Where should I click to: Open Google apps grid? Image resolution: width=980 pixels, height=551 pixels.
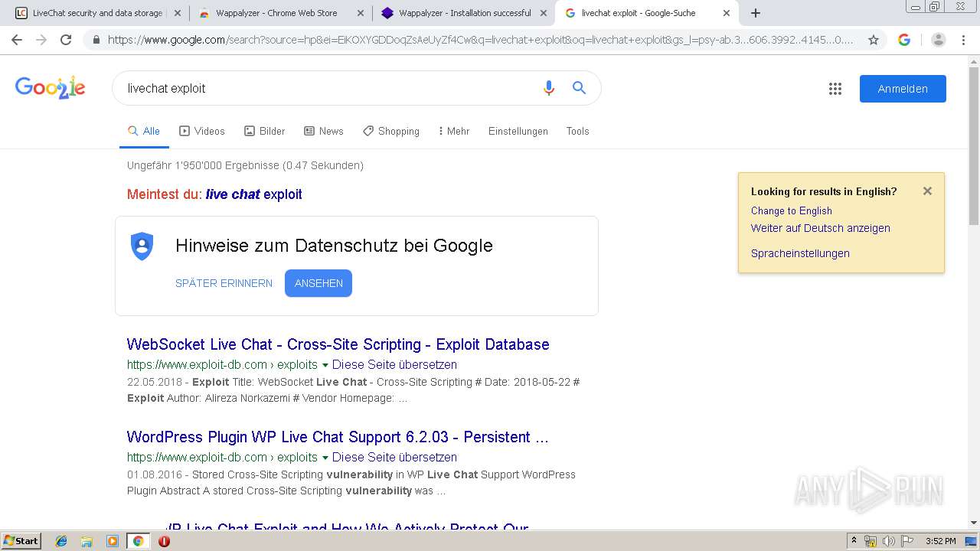[x=835, y=89]
